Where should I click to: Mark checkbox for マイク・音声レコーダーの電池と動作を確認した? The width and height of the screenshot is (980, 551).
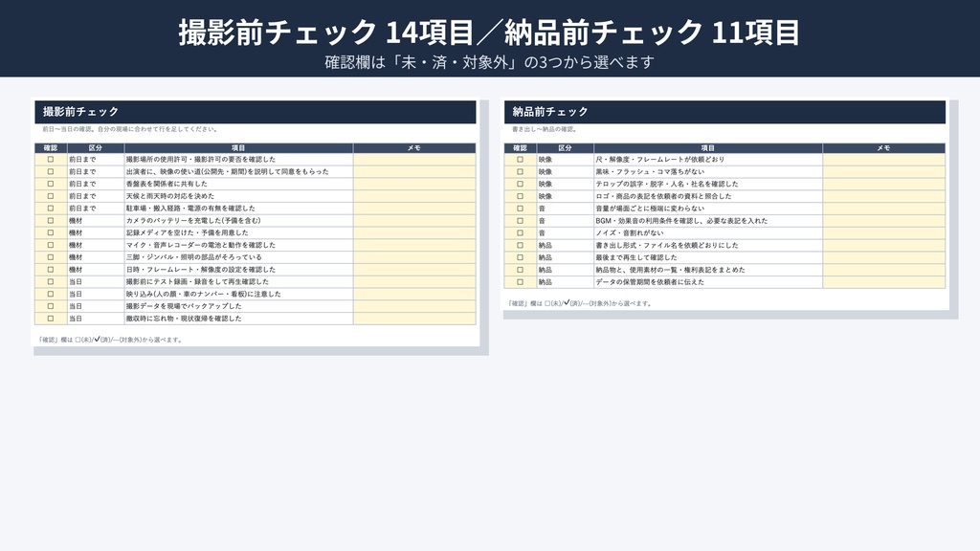click(51, 245)
